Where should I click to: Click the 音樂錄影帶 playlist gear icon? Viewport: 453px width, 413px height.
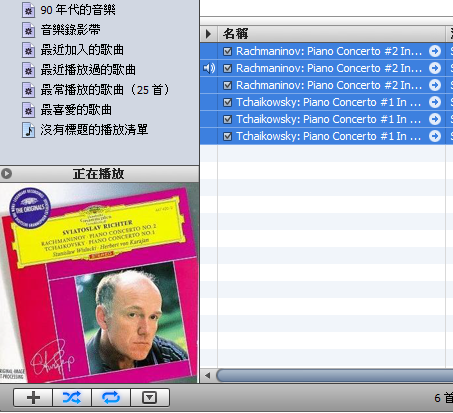(x=28, y=30)
